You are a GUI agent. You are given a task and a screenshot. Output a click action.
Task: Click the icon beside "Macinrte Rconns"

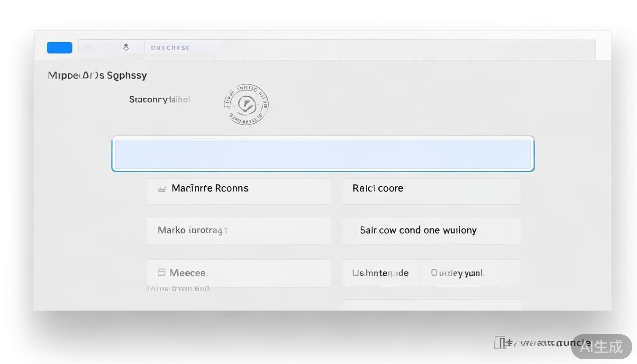tap(162, 189)
